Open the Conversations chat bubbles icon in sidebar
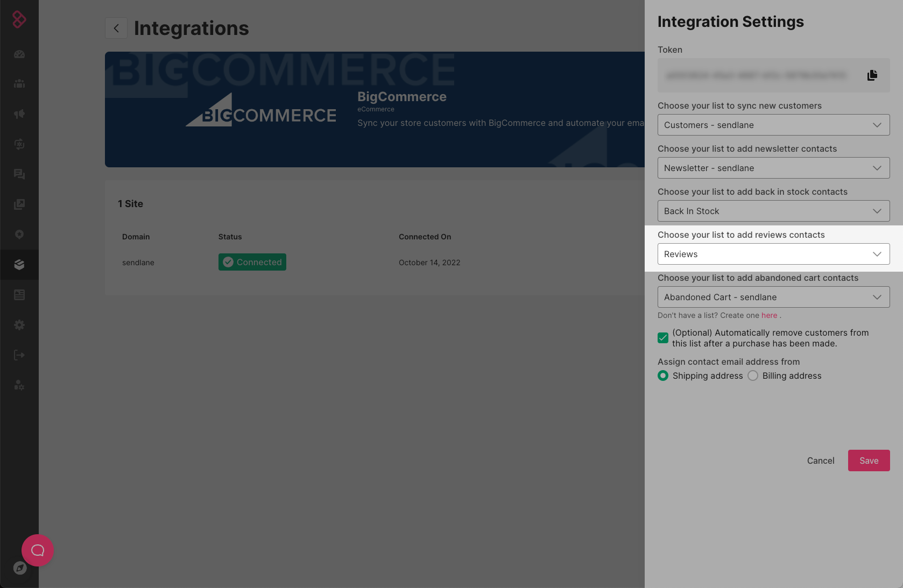Viewport: 903px width, 588px height. pos(19,174)
